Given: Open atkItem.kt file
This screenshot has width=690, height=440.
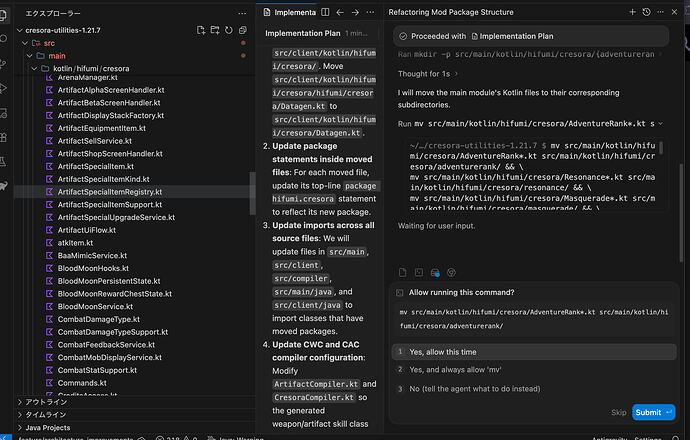Looking at the screenshot, I should coord(75,243).
